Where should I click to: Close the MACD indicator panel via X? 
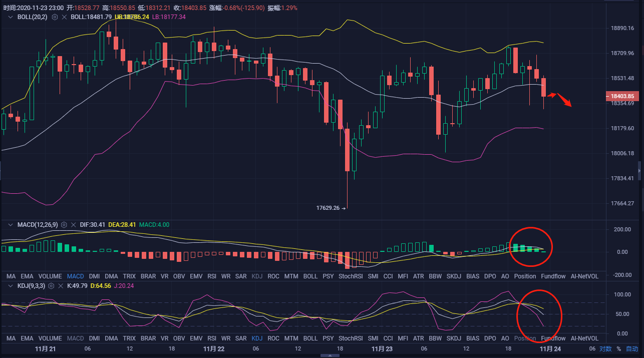[73, 225]
